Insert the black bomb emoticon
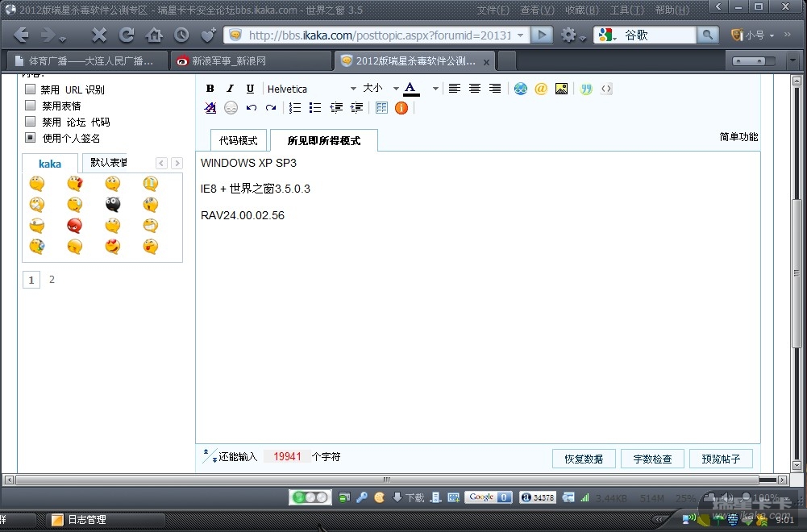The width and height of the screenshot is (807, 532). 113,204
